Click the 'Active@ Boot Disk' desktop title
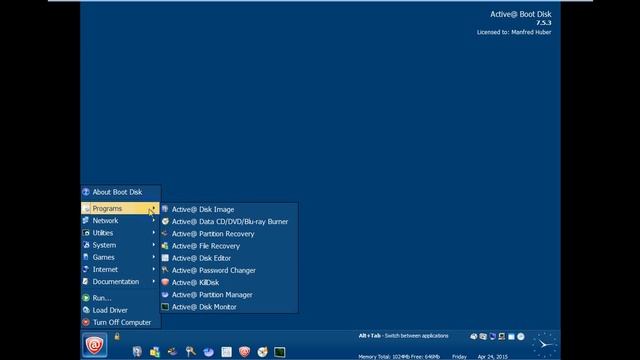640x360 pixels. click(x=521, y=14)
